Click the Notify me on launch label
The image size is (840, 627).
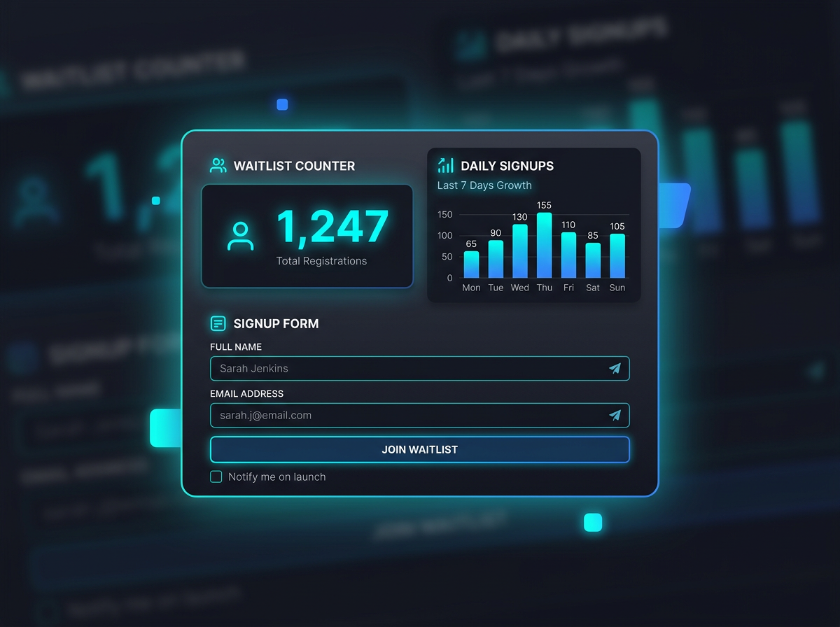click(277, 477)
